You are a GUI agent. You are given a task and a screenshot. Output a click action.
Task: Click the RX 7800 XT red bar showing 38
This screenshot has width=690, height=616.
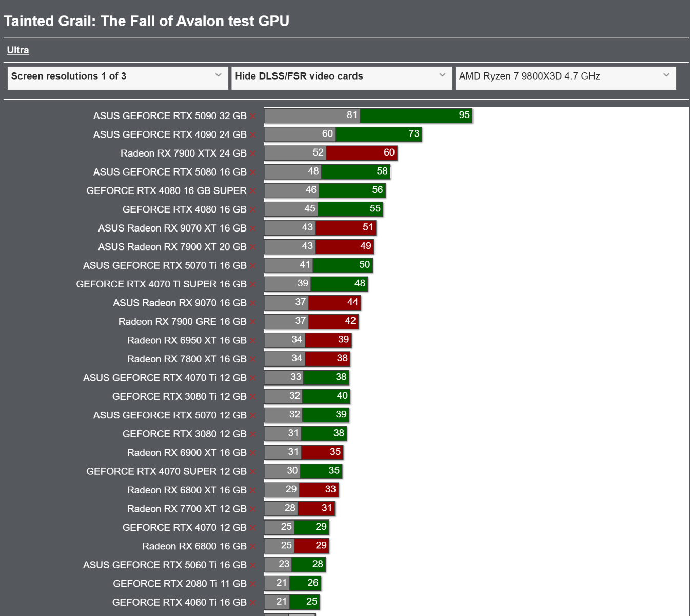(328, 358)
